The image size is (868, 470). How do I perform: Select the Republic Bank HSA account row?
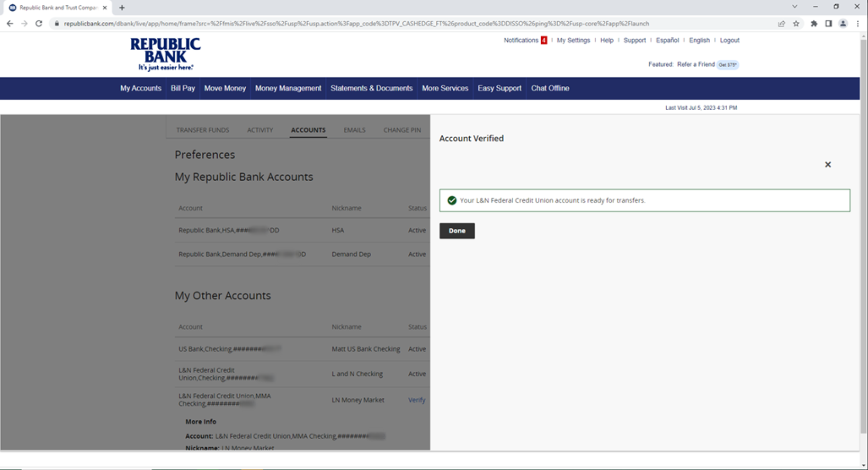coord(302,230)
